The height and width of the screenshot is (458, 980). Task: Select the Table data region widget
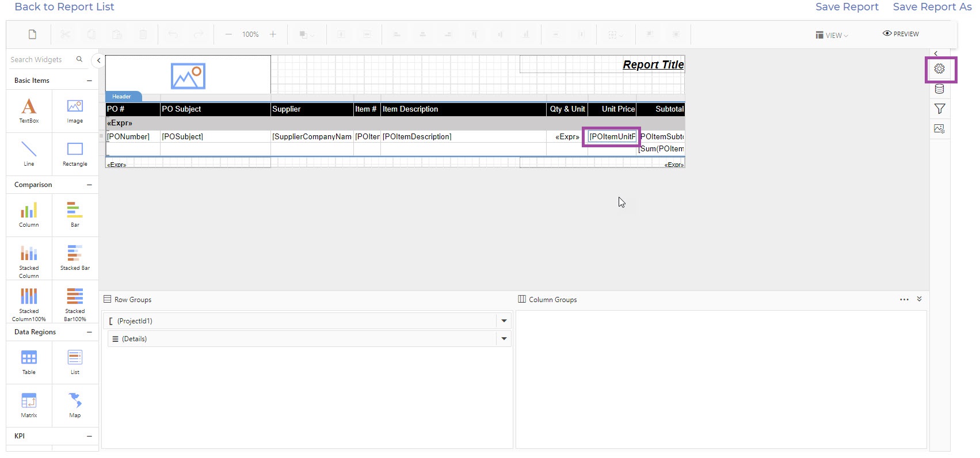click(x=29, y=362)
